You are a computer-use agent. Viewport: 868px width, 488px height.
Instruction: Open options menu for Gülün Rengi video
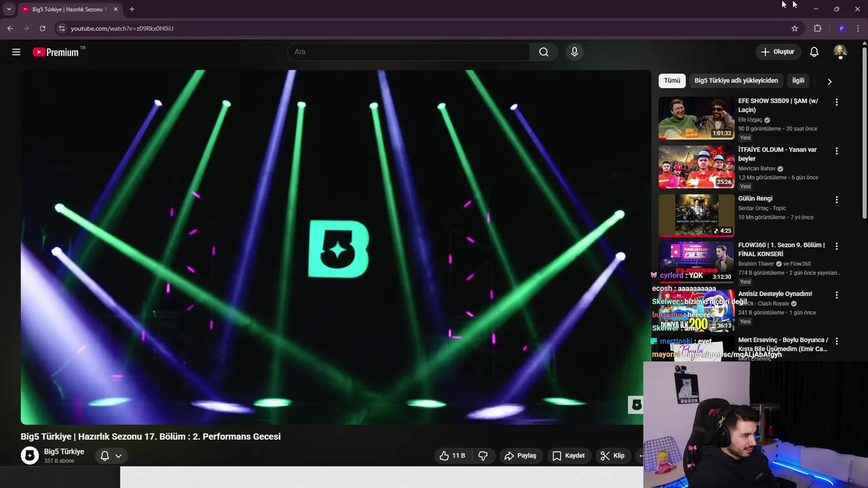tap(836, 200)
